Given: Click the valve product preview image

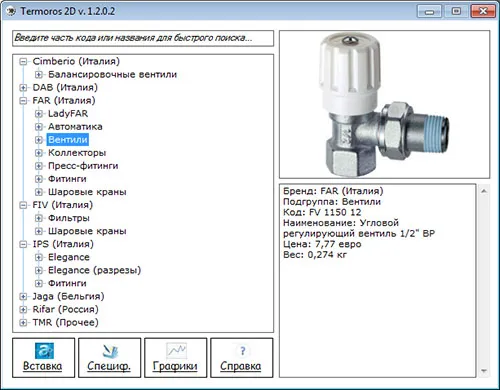Looking at the screenshot, I should [384, 104].
